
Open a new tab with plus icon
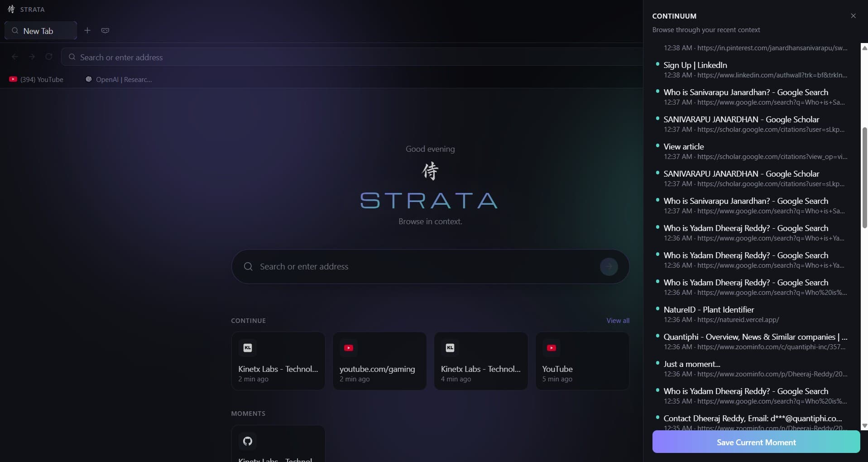coord(87,30)
